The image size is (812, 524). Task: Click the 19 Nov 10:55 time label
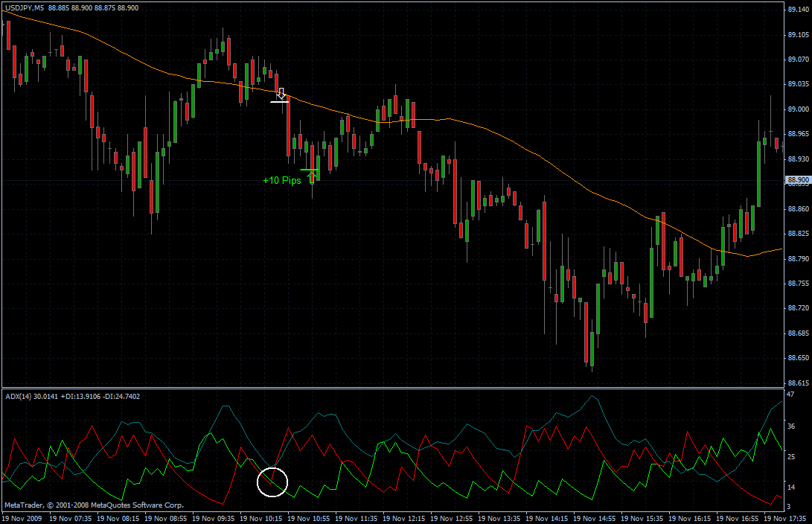pyautogui.click(x=308, y=518)
